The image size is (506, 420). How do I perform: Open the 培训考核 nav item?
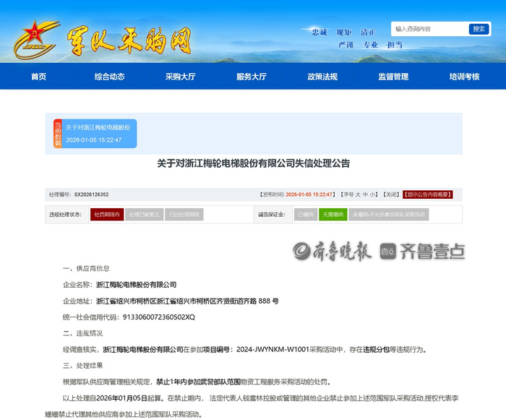pyautogui.click(x=464, y=77)
